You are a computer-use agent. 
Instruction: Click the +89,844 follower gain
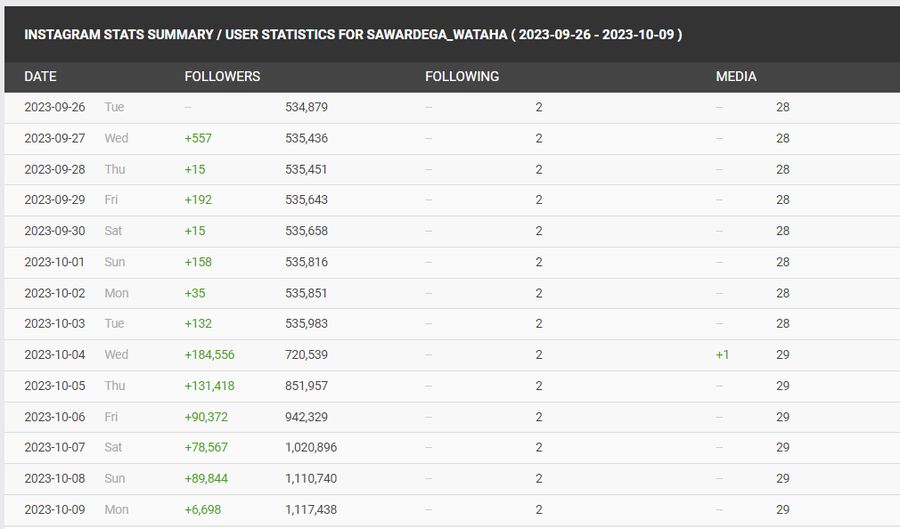pos(206,478)
